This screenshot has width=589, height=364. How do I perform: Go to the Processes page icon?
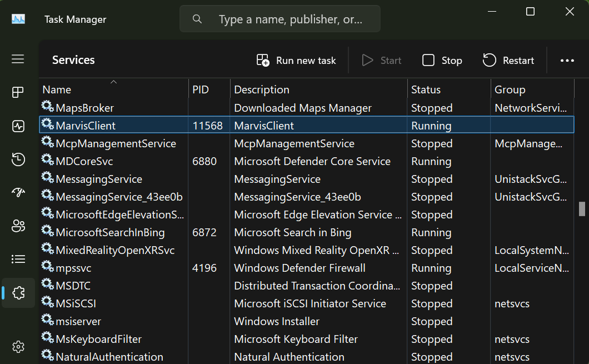18,92
